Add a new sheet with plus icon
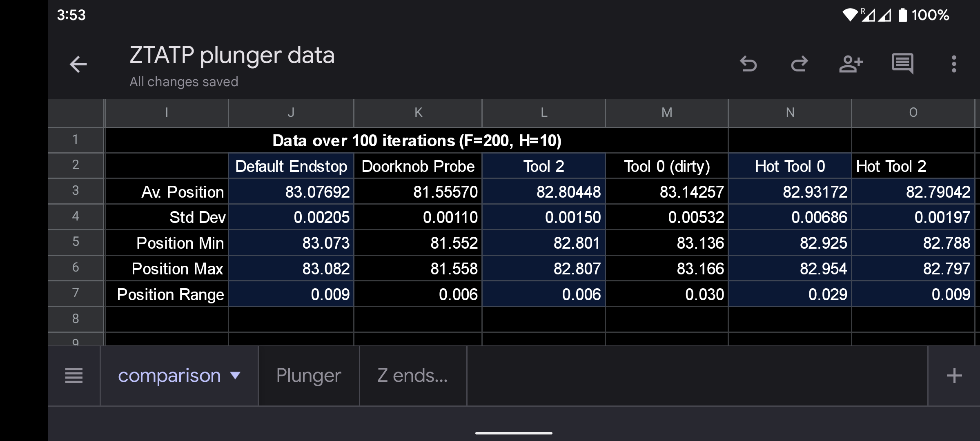Image resolution: width=980 pixels, height=441 pixels. (x=954, y=376)
